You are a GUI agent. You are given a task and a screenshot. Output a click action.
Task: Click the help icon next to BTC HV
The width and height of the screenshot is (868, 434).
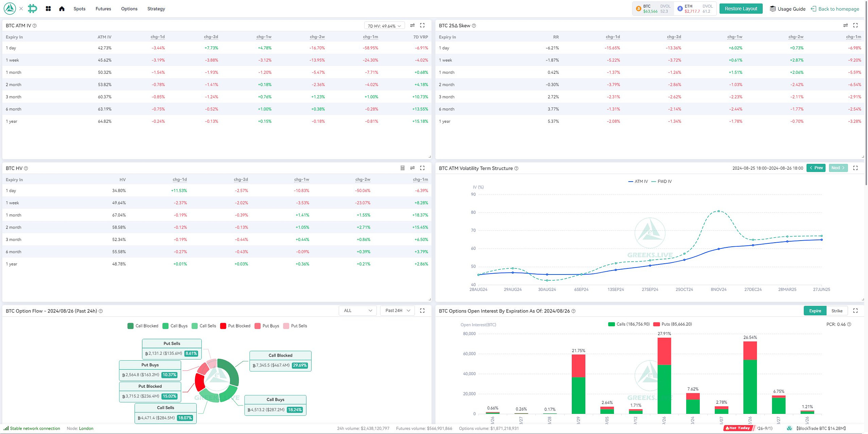pos(26,168)
